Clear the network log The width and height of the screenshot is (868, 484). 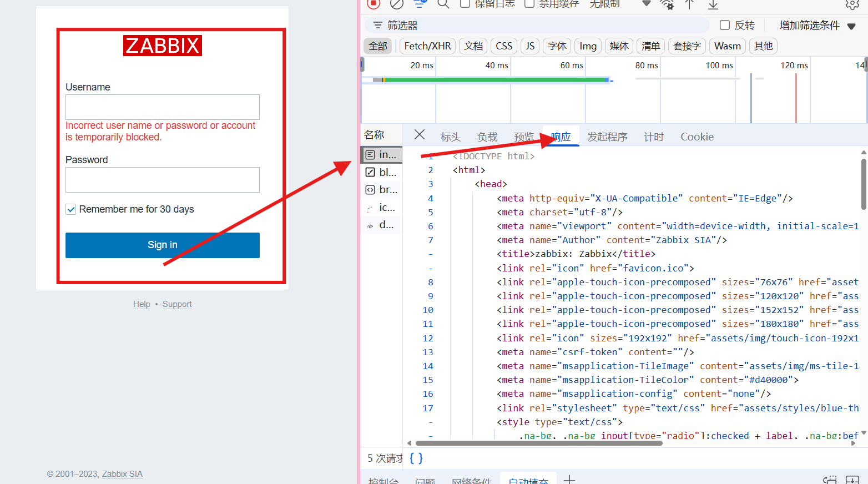tap(396, 4)
